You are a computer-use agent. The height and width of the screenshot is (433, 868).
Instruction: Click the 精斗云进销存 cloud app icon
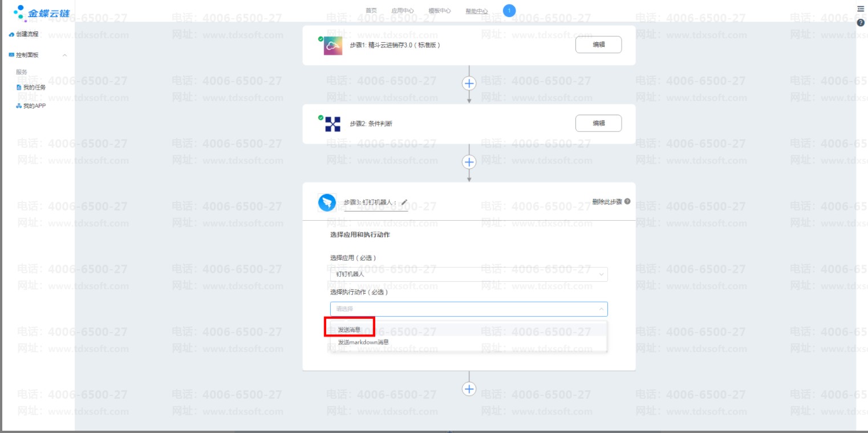point(332,46)
